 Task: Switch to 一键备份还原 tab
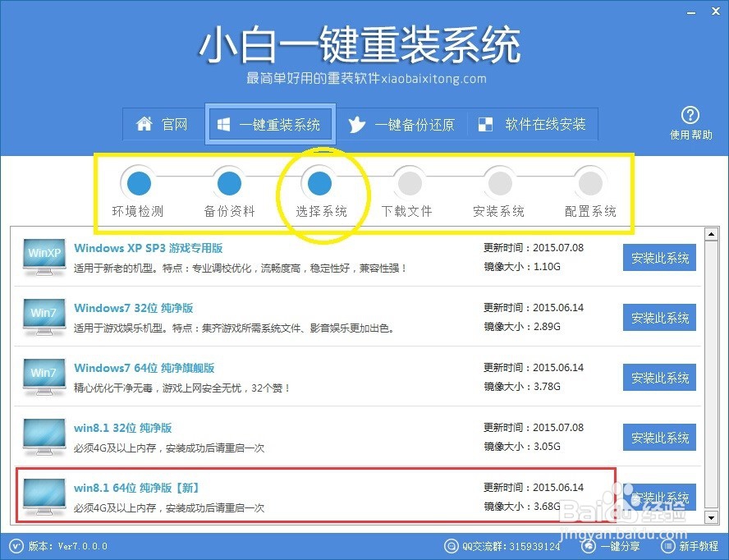[x=401, y=125]
